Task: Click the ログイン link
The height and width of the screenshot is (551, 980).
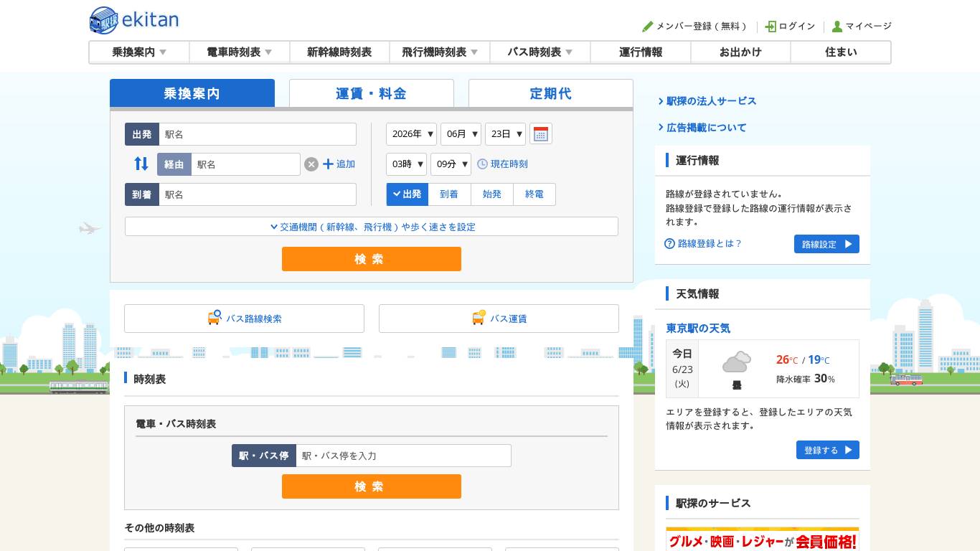Action: pos(797,27)
